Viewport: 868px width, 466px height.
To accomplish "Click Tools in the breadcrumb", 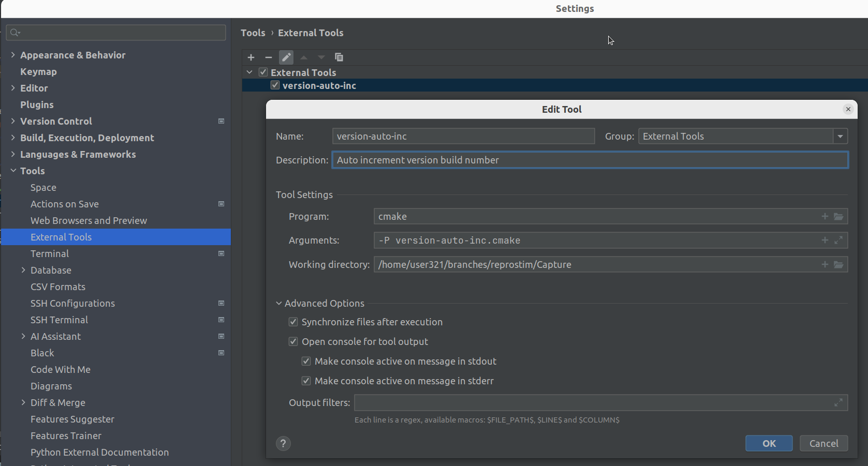I will tap(253, 33).
